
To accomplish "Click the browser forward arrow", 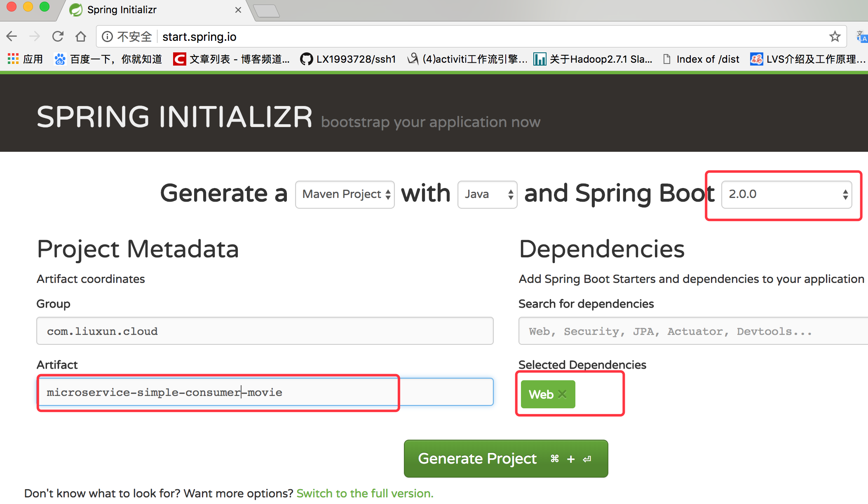I will 35,37.
